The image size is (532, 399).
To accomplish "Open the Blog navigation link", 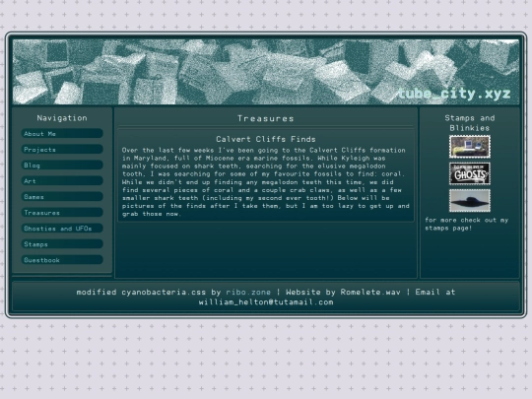I will point(62,166).
